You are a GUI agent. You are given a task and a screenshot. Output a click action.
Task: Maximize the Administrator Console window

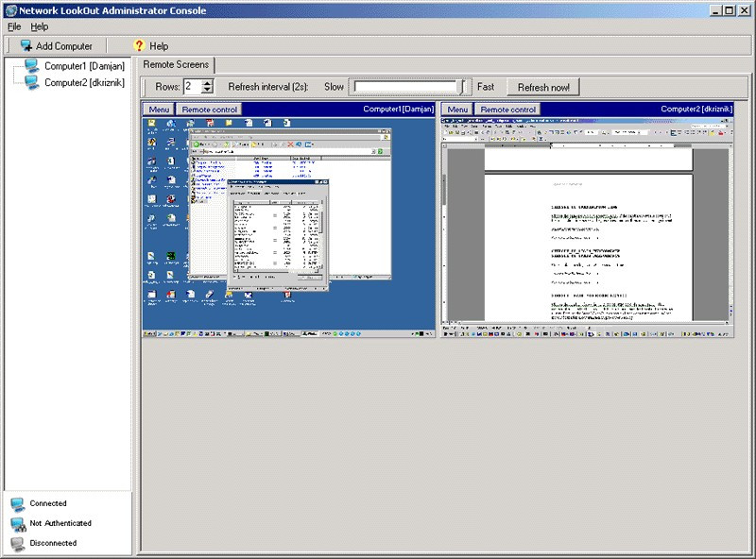click(x=729, y=10)
